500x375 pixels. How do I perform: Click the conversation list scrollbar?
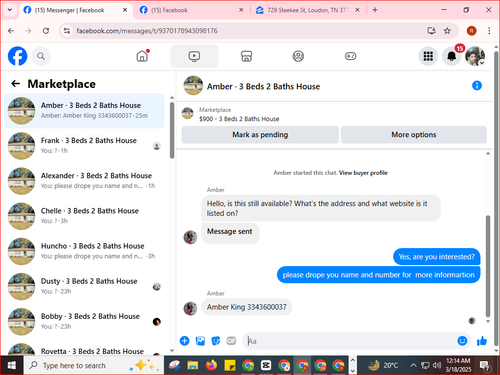pos(172,130)
